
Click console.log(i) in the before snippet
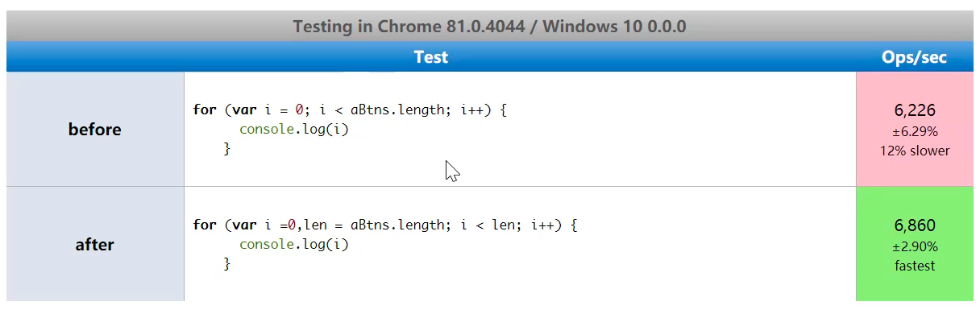(x=294, y=130)
